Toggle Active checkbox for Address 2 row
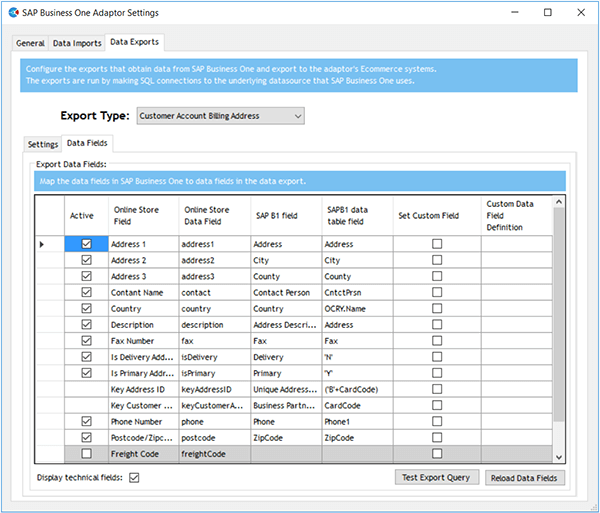 (x=86, y=260)
